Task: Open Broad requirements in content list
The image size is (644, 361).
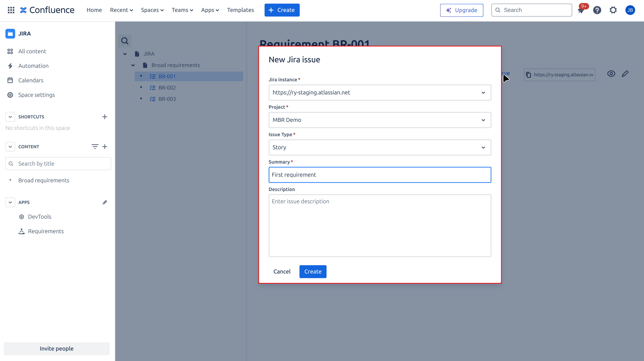Action: (x=44, y=180)
